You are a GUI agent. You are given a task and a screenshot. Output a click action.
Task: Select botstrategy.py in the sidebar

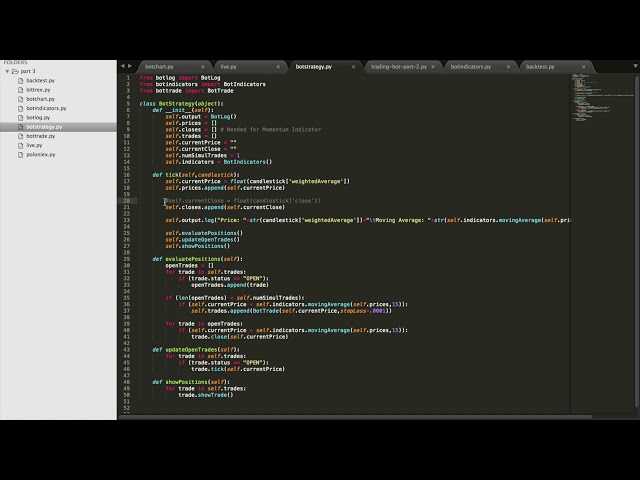(44, 127)
